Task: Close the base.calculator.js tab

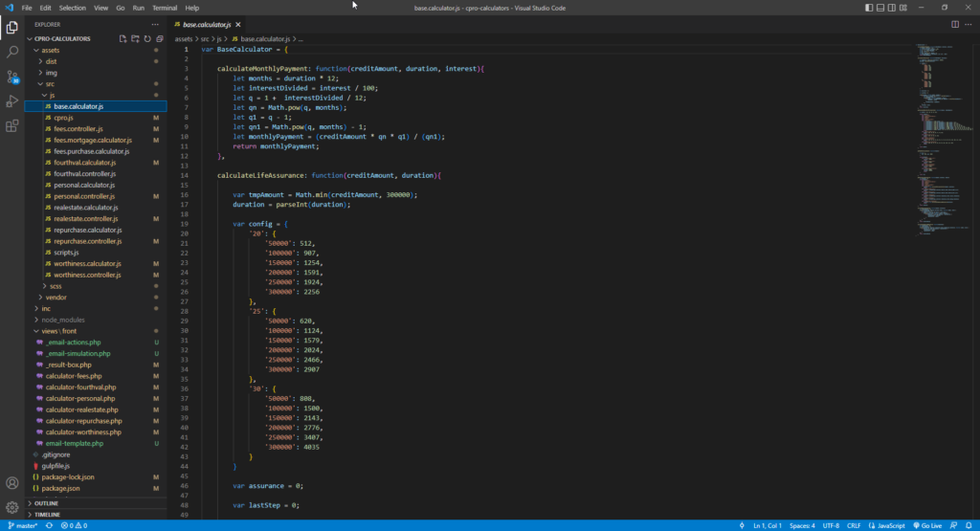Action: pyautogui.click(x=238, y=24)
